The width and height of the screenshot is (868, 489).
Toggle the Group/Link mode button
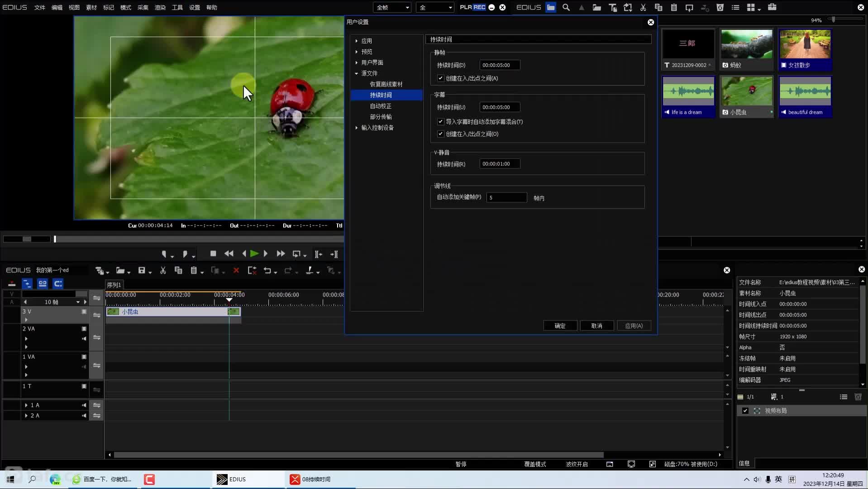(x=43, y=283)
